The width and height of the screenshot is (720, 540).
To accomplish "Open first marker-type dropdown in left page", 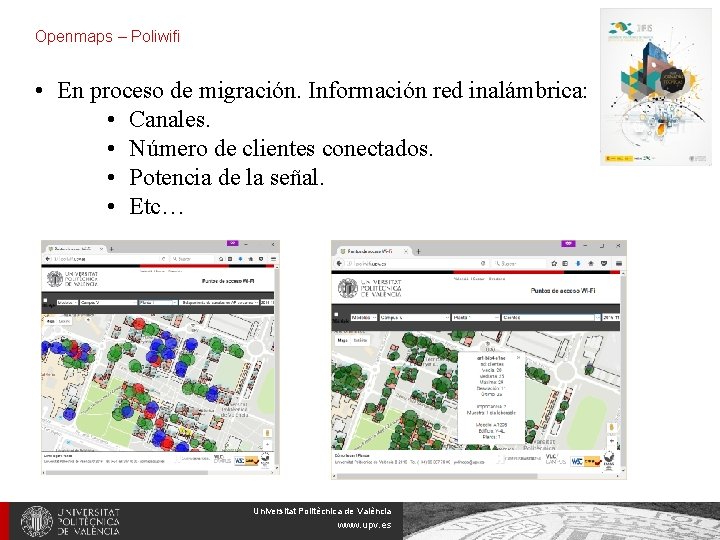I will click(x=67, y=303).
